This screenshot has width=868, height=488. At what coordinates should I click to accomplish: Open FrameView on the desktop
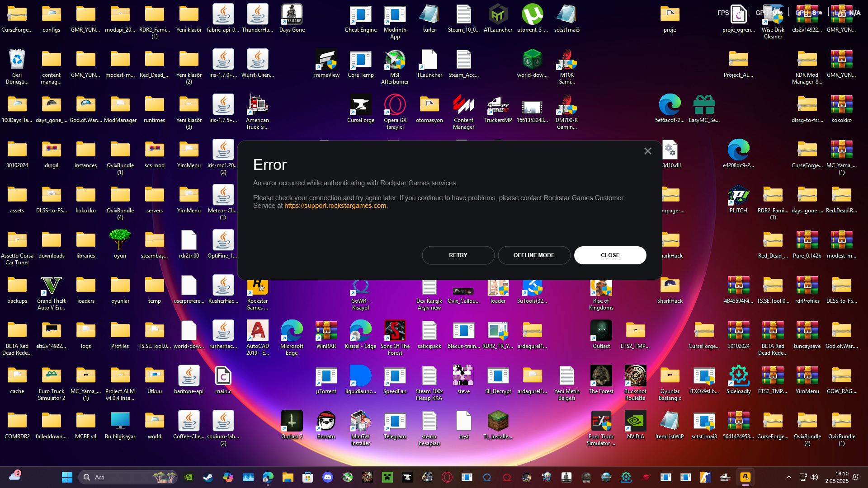(x=326, y=64)
